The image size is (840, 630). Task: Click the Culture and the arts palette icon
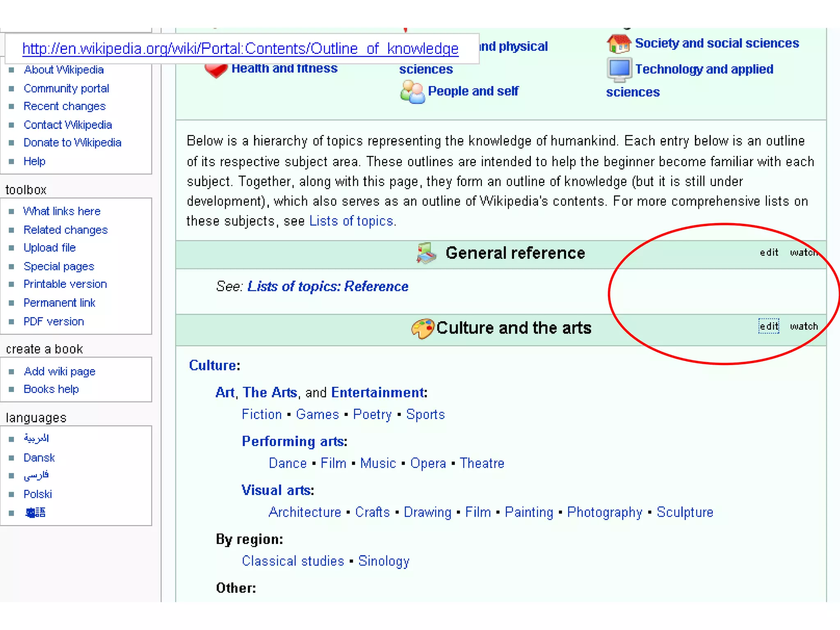tap(422, 328)
